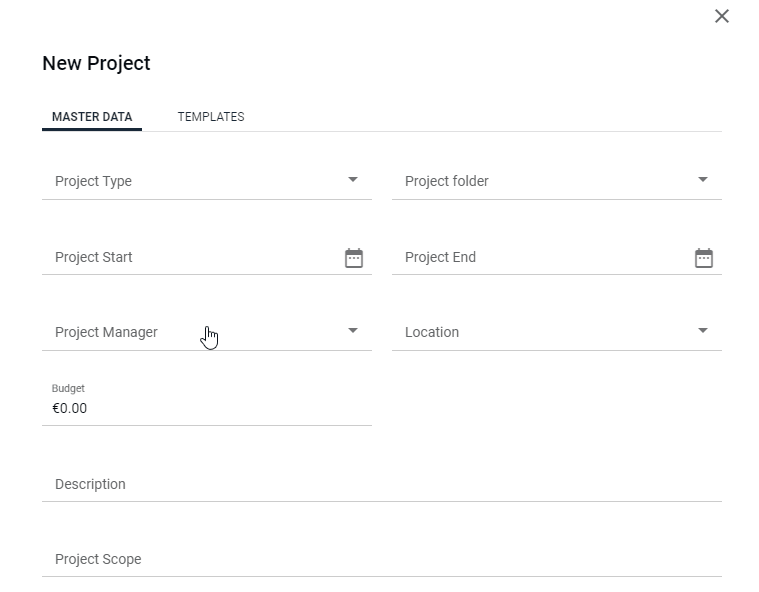This screenshot has height=592, width=759.
Task: Open the Project Start calendar picker
Action: [354, 258]
